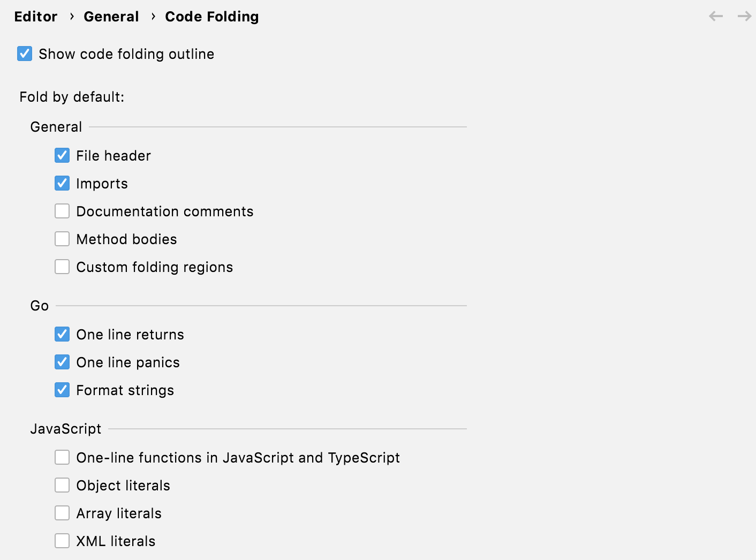Check the Object literals option
Image resolution: width=756 pixels, height=560 pixels.
click(62, 485)
